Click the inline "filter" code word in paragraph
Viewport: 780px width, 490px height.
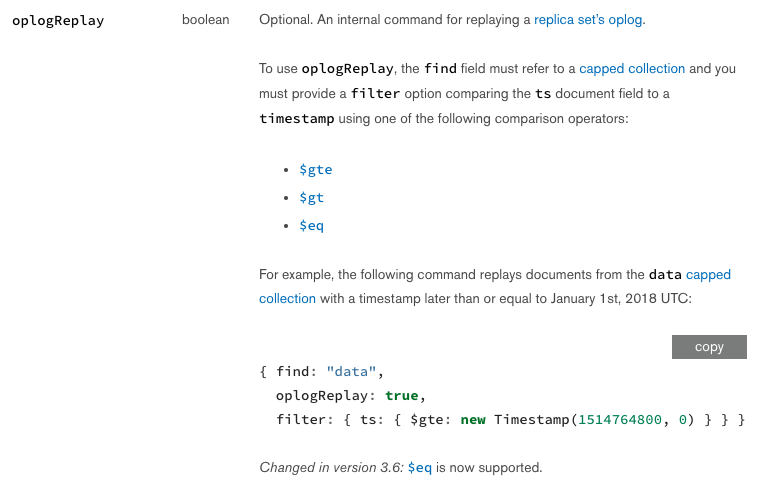(x=375, y=94)
